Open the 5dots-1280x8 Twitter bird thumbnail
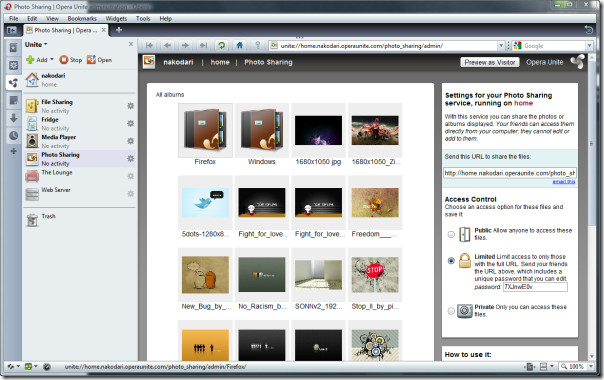 (x=205, y=203)
